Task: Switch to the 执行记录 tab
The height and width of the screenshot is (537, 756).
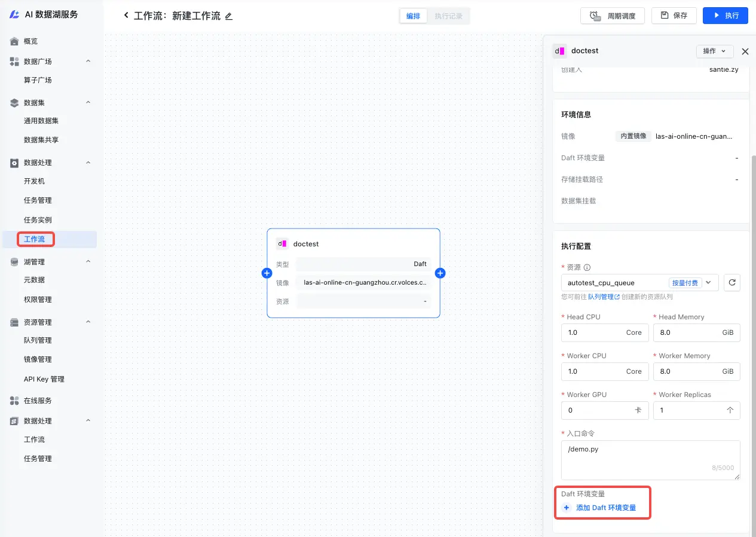Action: pos(448,16)
